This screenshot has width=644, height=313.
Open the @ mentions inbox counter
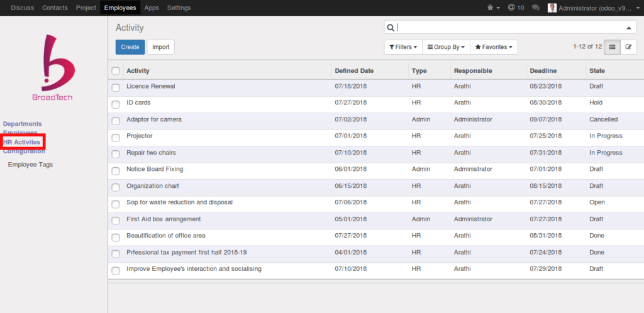516,8
